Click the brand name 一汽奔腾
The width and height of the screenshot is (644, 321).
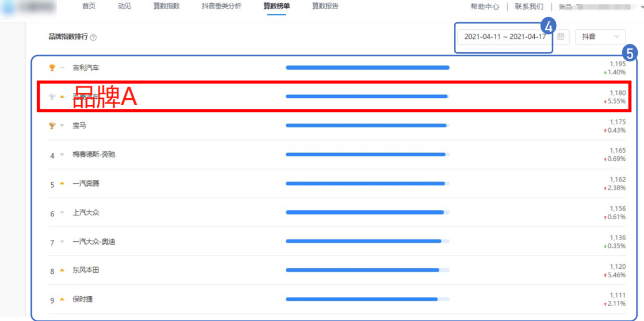tap(86, 184)
